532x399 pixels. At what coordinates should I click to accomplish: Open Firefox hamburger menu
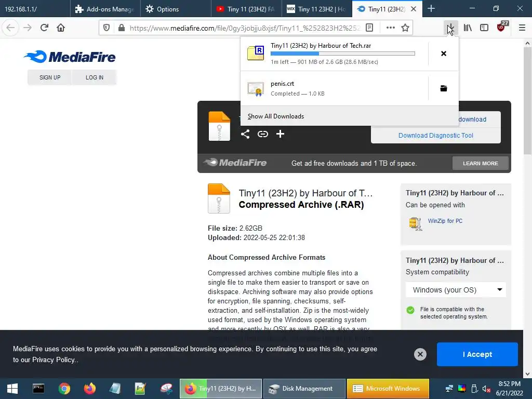(x=522, y=28)
